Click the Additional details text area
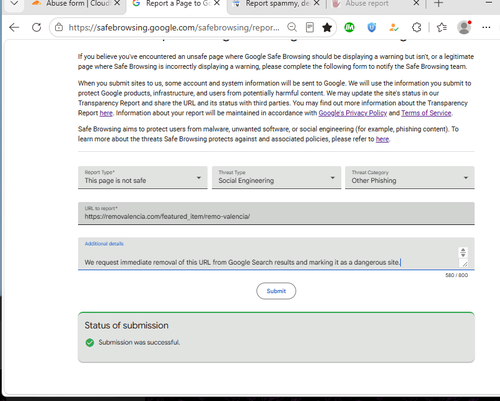The height and width of the screenshot is (401, 500). pos(276,254)
